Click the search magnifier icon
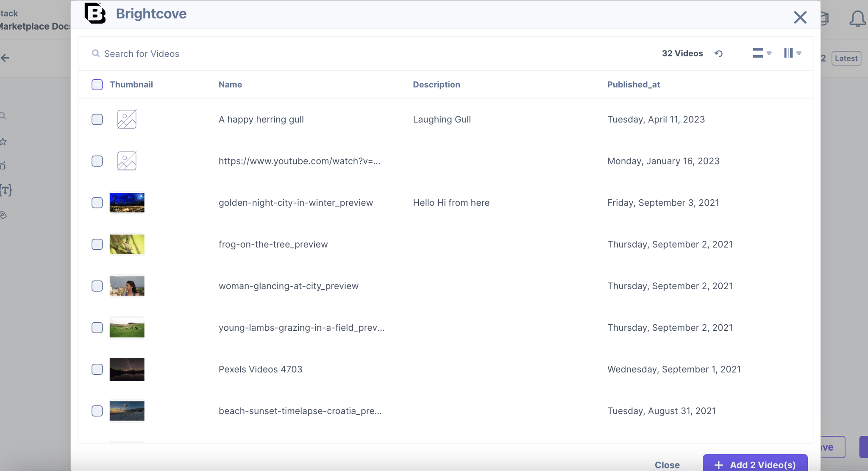868x471 pixels. 96,53
